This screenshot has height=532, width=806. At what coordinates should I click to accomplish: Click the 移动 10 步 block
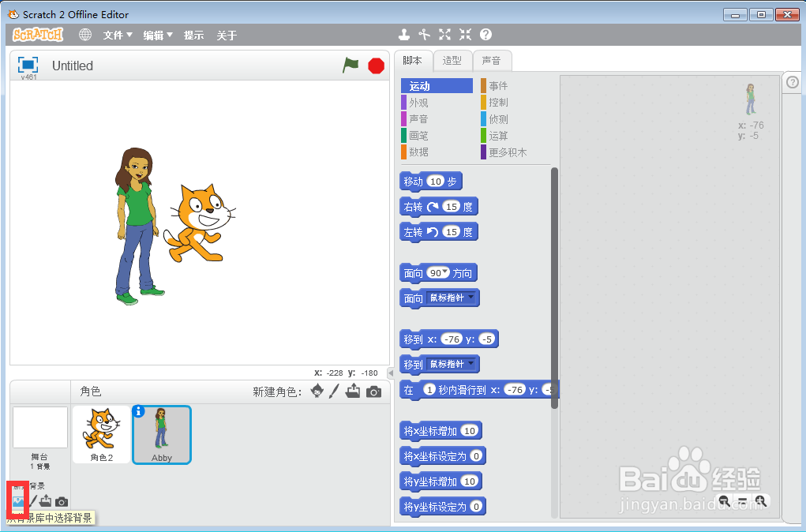click(x=431, y=182)
